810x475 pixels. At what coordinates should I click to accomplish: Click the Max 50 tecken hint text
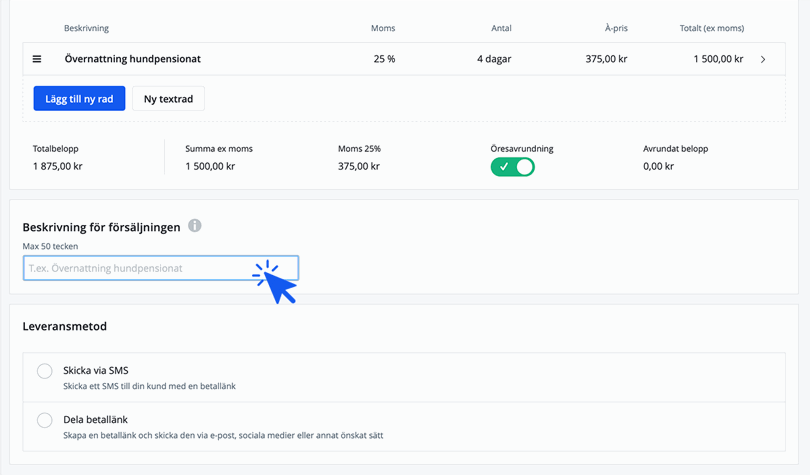tap(50, 246)
